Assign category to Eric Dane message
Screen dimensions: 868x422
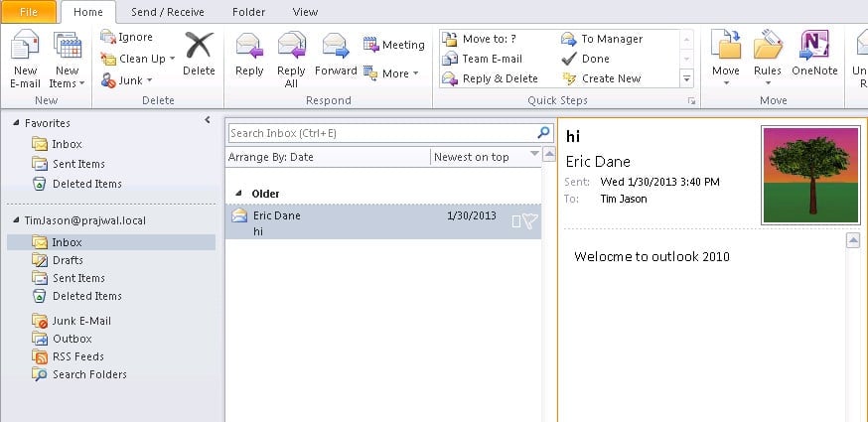[x=515, y=222]
